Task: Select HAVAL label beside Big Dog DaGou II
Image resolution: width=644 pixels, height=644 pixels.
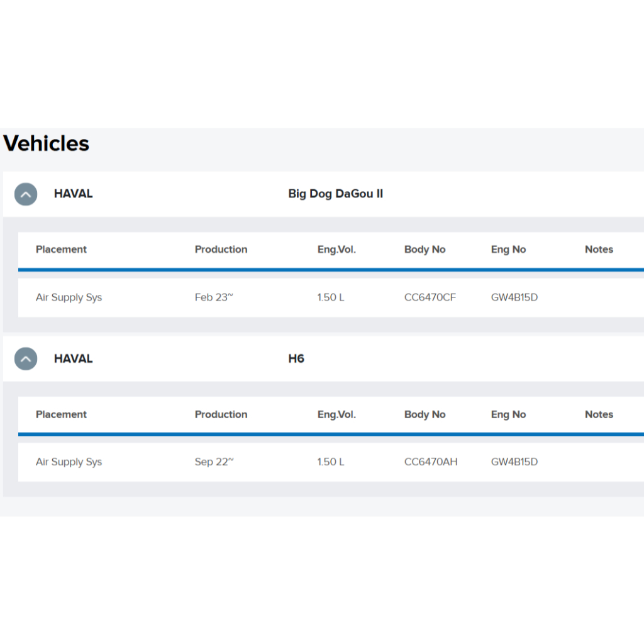Action: pos(73,194)
